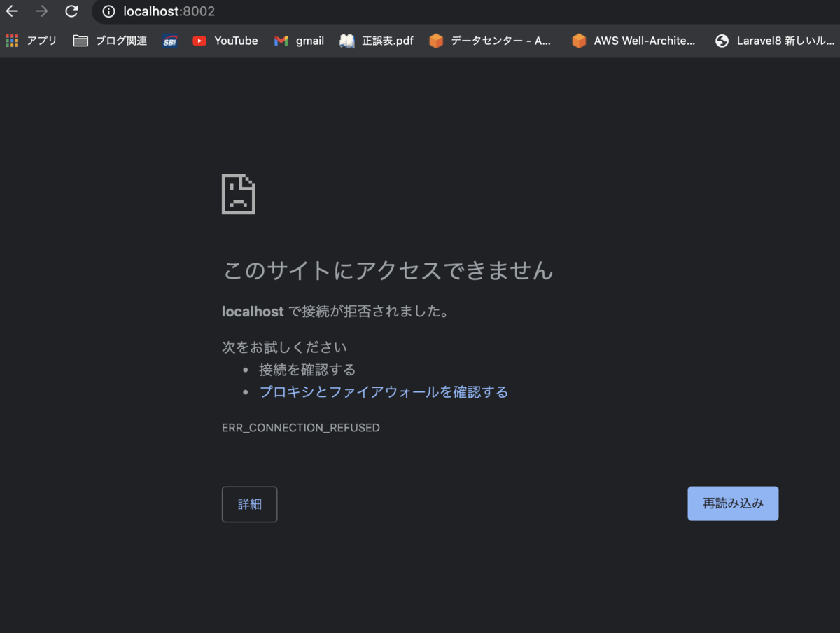The height and width of the screenshot is (633, 840).
Task: Expand the ブログ関連 bookmarks folder
Action: (x=109, y=41)
